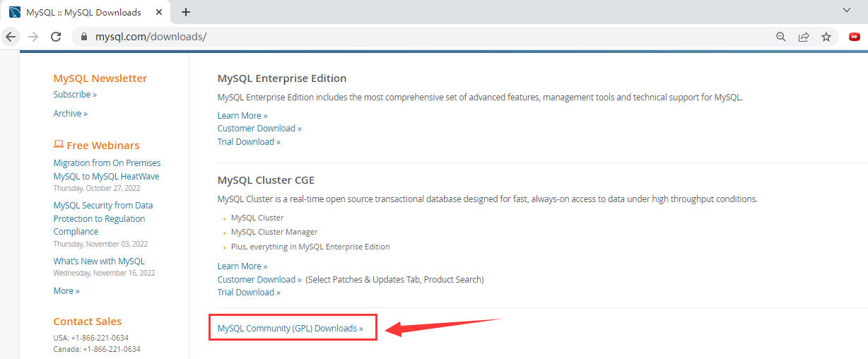Bookmark this page with the star icon
868x359 pixels.
click(826, 37)
